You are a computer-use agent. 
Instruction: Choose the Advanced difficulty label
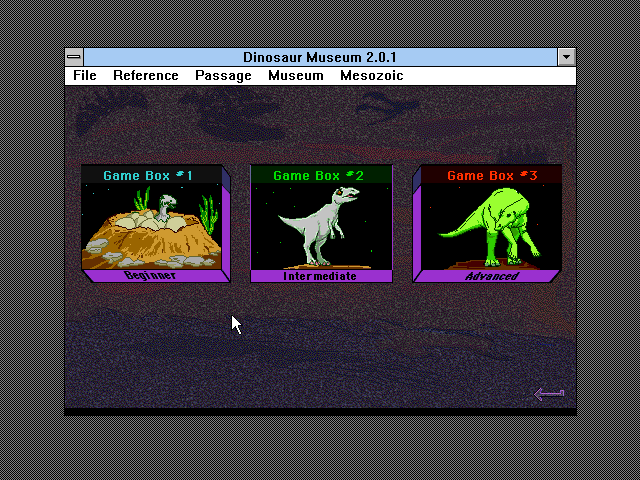[492, 276]
